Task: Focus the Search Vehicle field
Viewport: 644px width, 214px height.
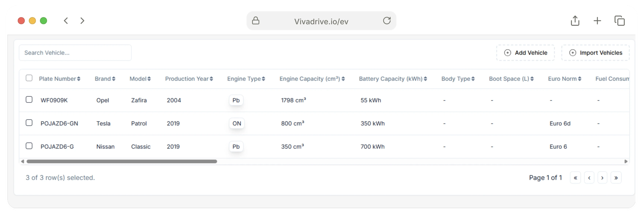Action: pos(75,53)
